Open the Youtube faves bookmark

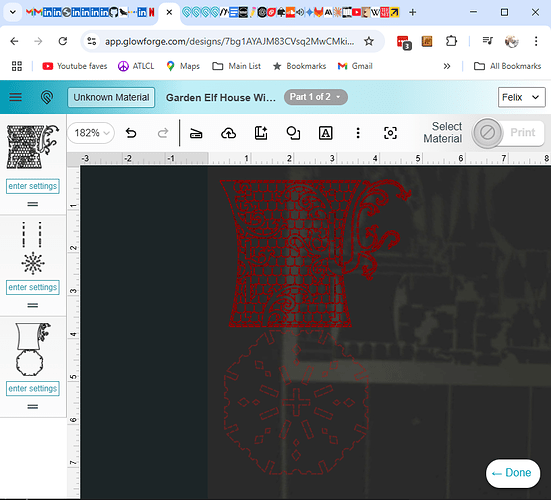[75, 66]
